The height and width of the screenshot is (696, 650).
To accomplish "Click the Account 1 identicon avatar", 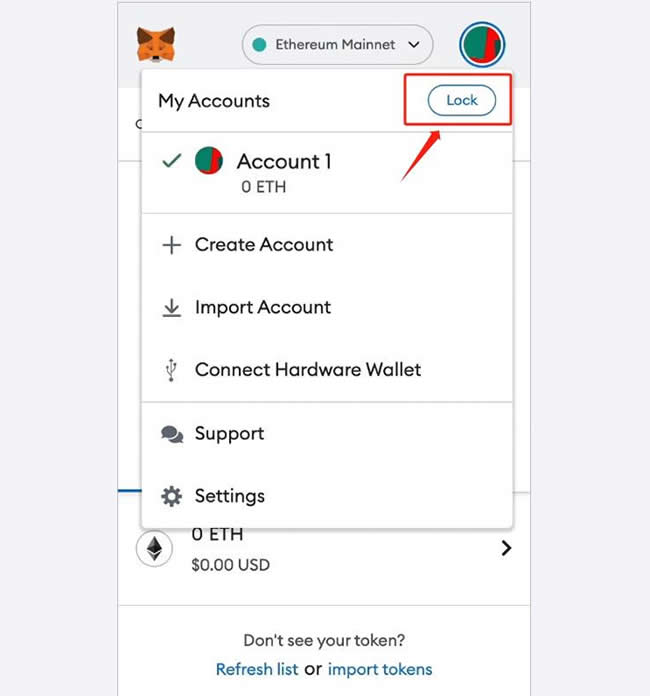I will click(209, 161).
